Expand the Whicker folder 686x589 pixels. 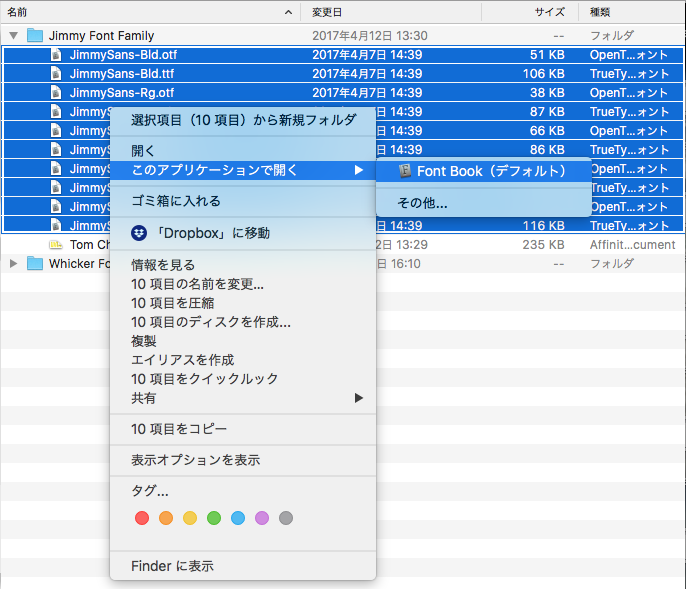coord(14,263)
